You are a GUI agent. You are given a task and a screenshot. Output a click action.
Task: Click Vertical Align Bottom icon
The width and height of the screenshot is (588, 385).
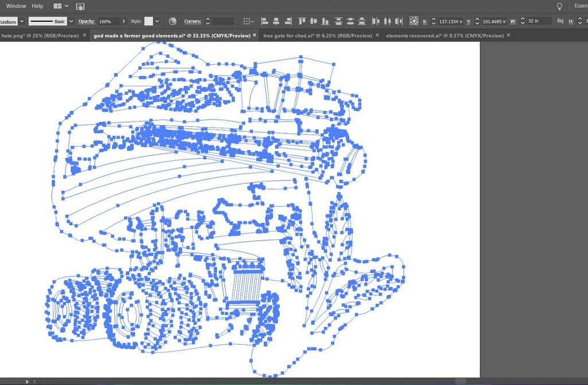(325, 21)
